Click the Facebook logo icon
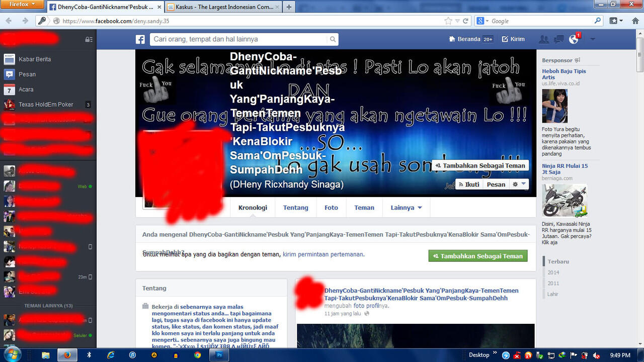 pyautogui.click(x=140, y=39)
